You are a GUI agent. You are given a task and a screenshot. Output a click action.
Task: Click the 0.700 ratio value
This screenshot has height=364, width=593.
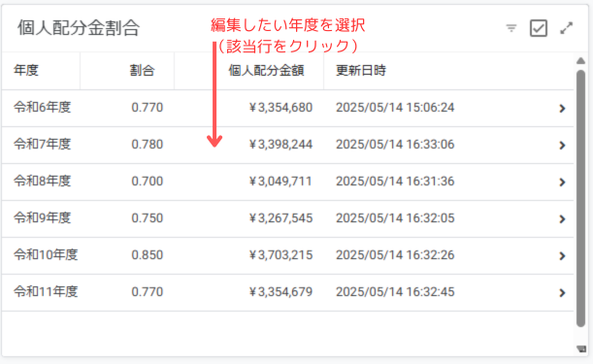148,182
